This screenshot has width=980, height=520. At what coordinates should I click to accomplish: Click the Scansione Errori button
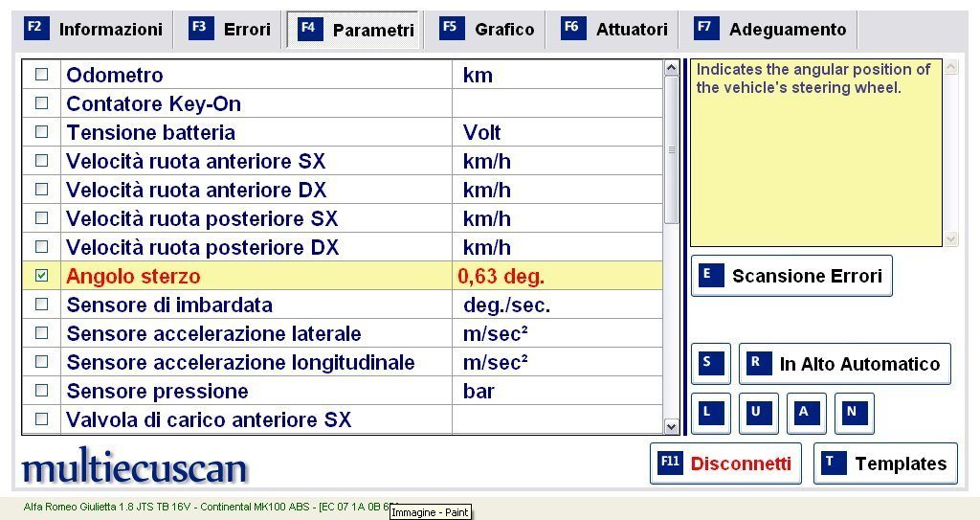click(791, 276)
